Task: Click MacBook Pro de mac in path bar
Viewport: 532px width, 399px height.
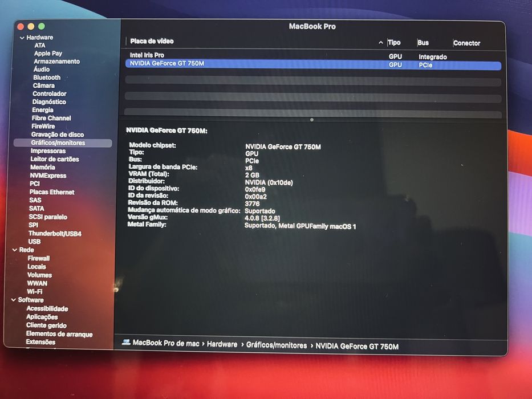Action: click(165, 343)
